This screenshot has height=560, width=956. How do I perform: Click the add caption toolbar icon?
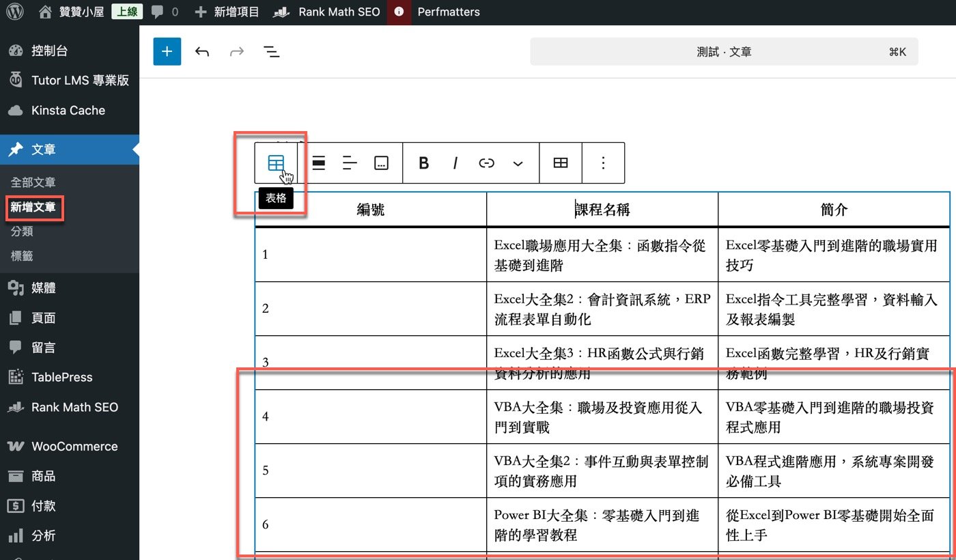[382, 163]
